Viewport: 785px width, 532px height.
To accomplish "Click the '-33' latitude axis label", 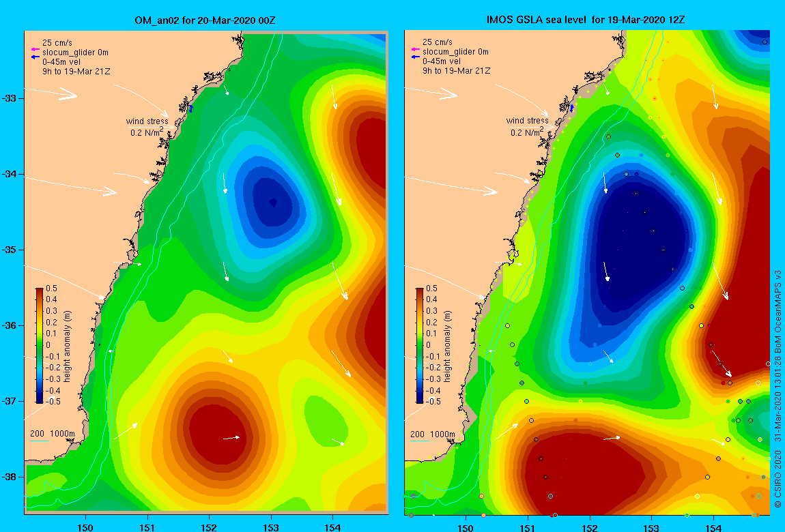I will coord(10,98).
